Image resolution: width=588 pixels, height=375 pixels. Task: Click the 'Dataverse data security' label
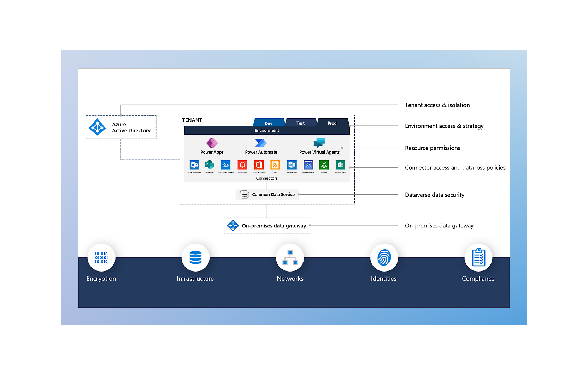435,195
